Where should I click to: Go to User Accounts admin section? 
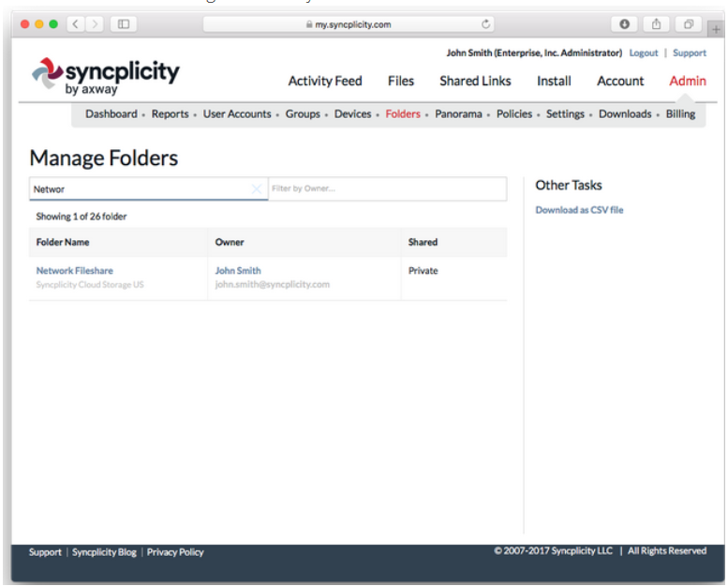click(x=237, y=113)
